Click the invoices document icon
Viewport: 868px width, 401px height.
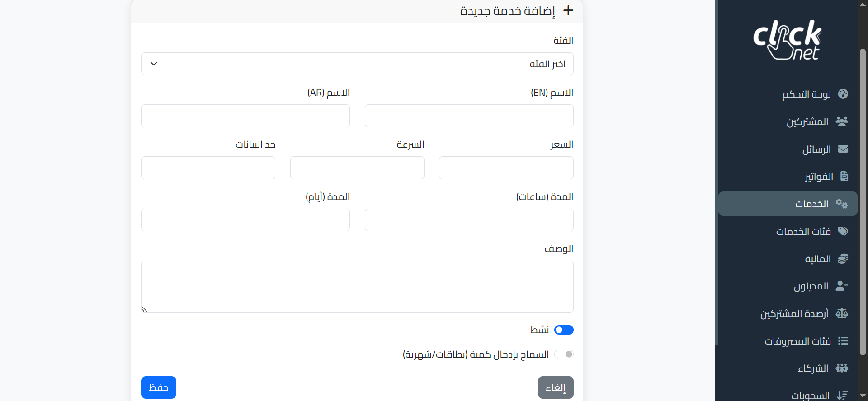tap(844, 176)
